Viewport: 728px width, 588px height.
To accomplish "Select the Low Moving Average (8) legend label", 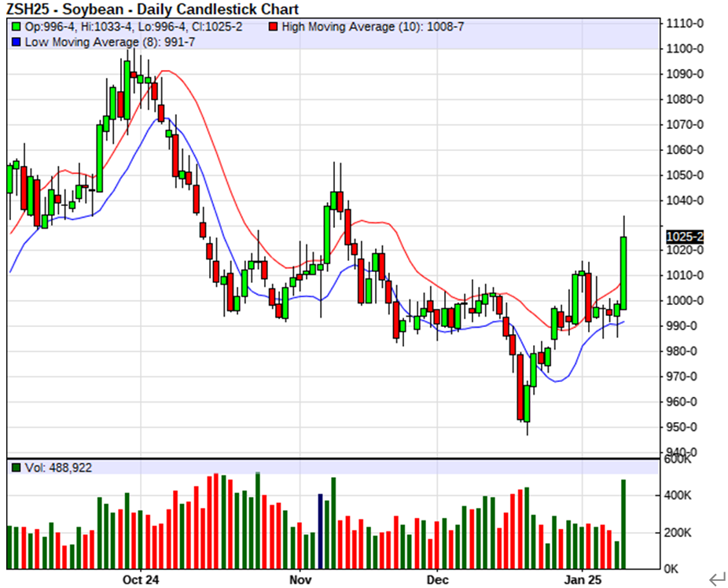I will tap(110, 42).
